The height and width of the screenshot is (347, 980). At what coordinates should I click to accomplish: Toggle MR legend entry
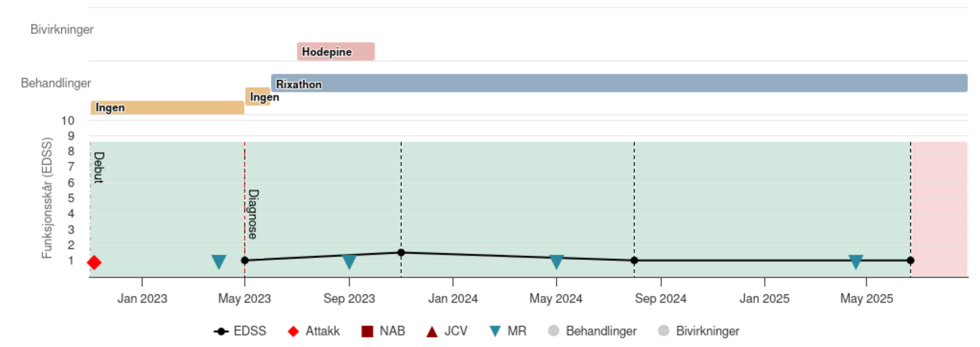pos(508,331)
